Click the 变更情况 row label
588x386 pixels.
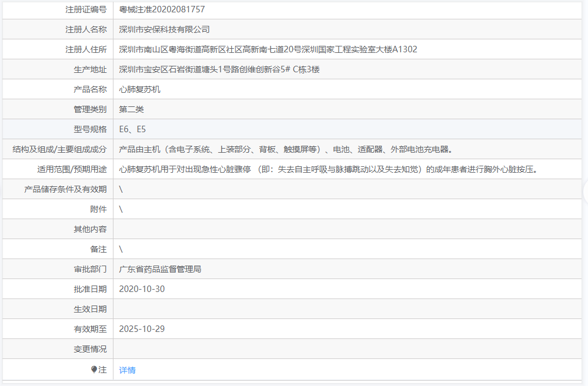click(x=90, y=349)
